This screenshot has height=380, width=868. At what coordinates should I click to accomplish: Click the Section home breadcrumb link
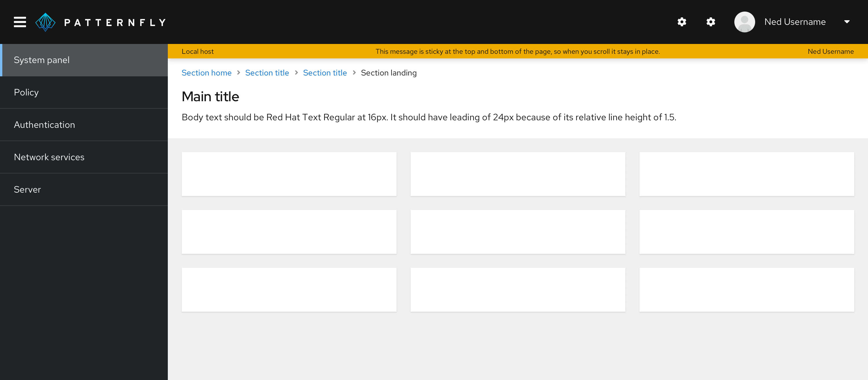tap(207, 73)
